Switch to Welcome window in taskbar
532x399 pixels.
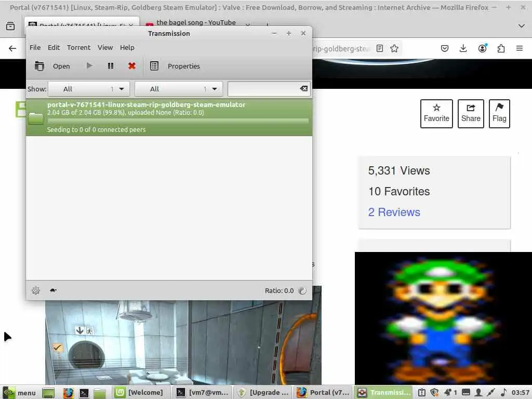tap(140, 393)
